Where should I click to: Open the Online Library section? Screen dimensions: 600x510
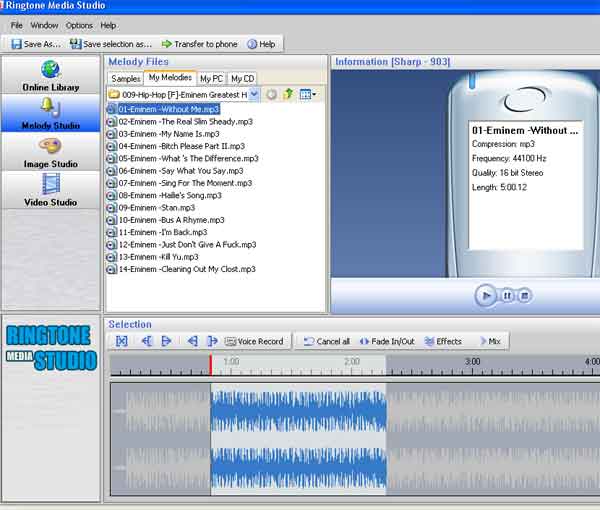51,75
